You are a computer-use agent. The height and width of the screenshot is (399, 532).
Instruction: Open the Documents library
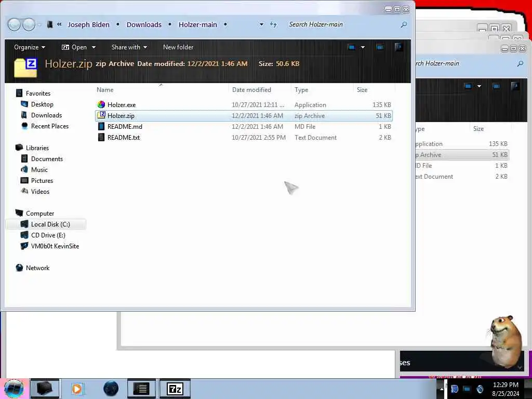tap(47, 159)
